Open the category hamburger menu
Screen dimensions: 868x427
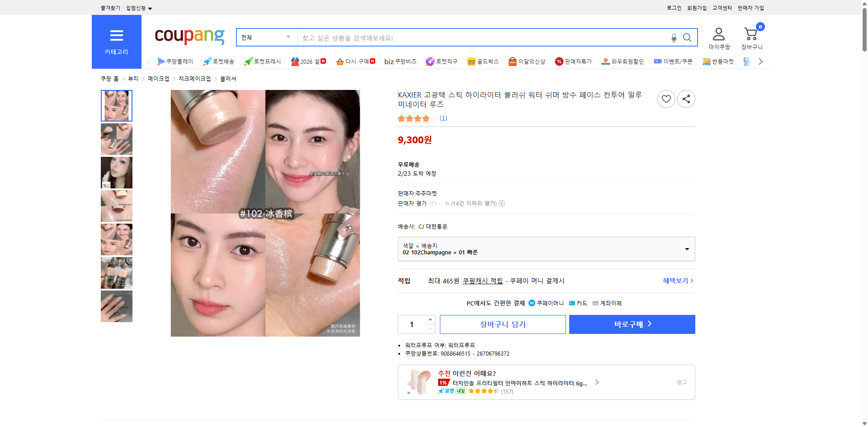[x=116, y=35]
